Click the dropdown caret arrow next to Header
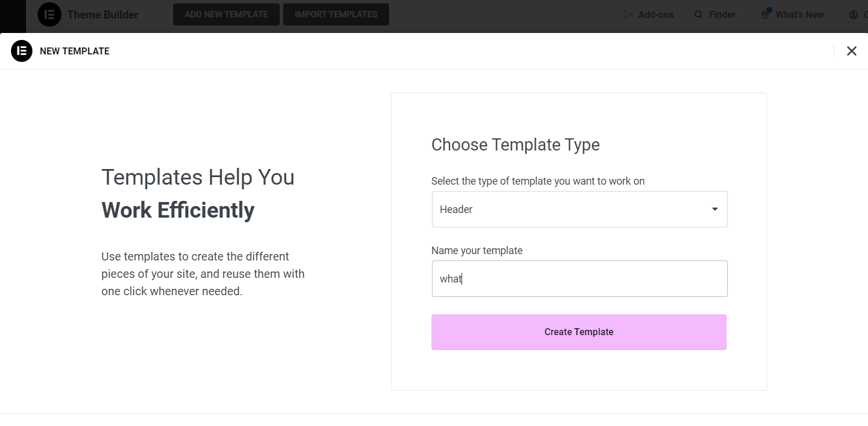 click(715, 210)
